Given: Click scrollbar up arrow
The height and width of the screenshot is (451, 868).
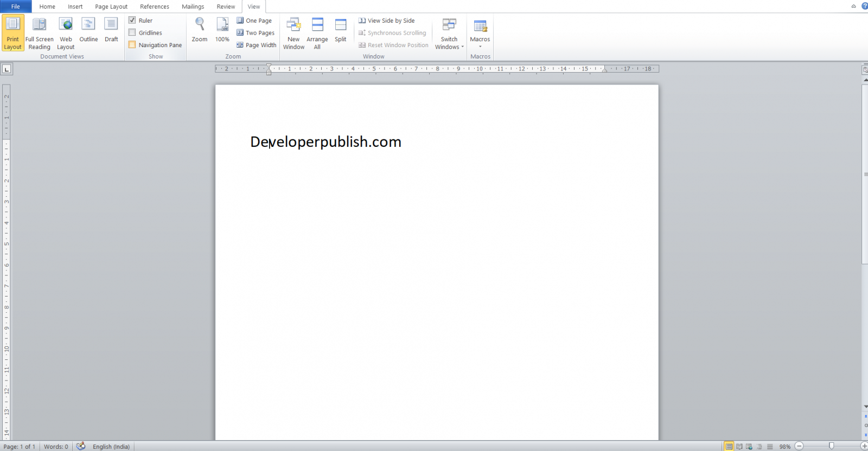Looking at the screenshot, I should 865,80.
